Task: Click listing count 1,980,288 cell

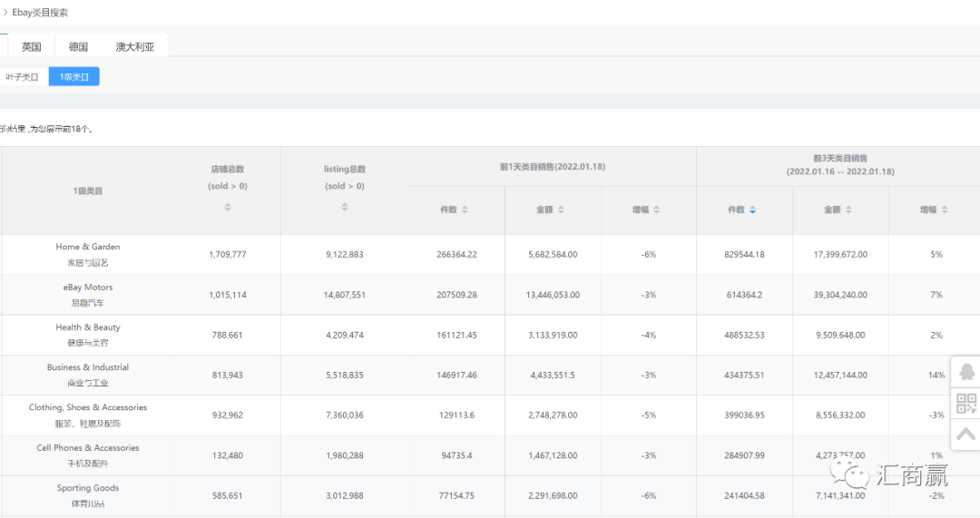Action: click(345, 456)
